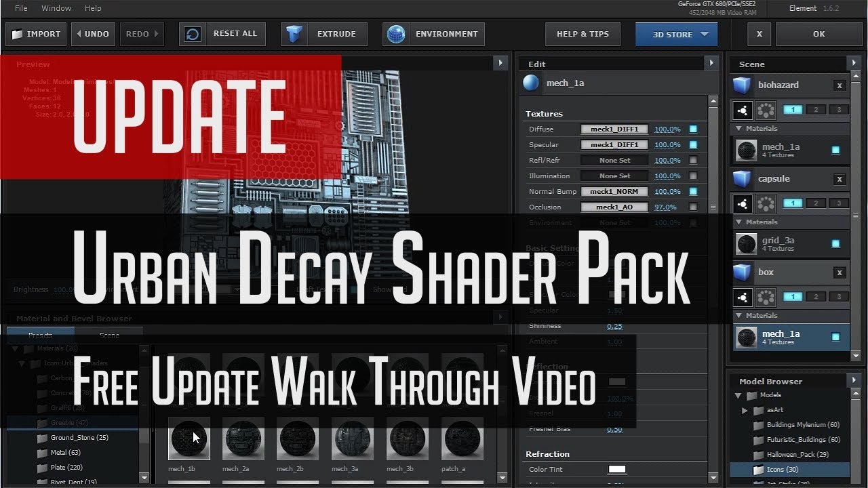
Task: Collapse the Materials section under capsule
Action: tap(738, 222)
